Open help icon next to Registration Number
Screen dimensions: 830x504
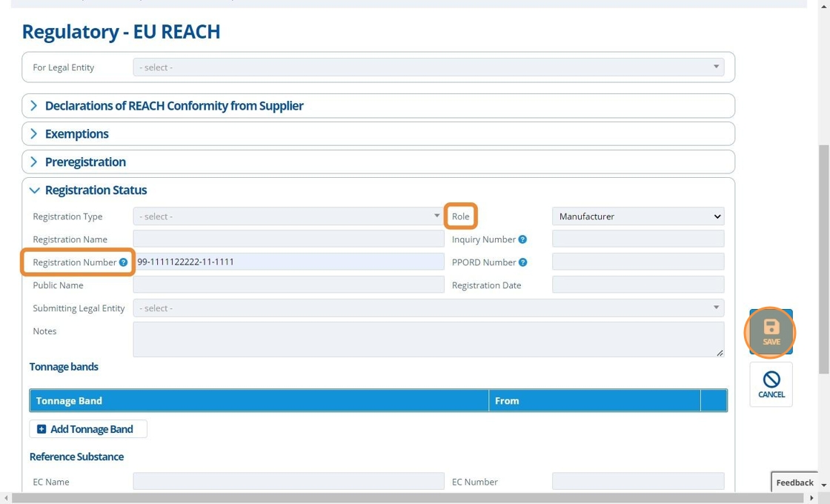point(123,262)
